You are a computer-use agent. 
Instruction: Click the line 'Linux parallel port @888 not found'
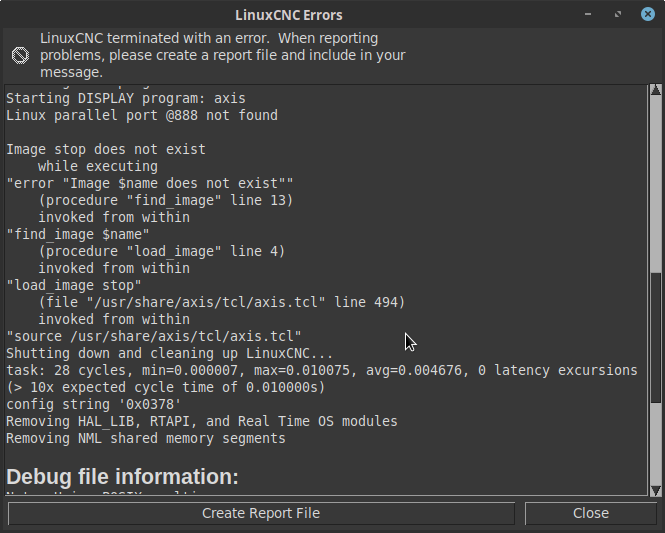click(x=142, y=115)
